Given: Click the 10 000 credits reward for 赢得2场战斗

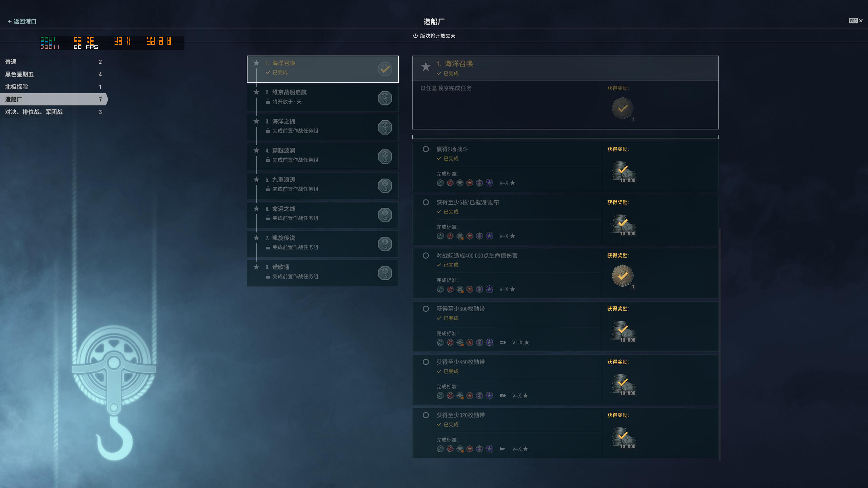Looking at the screenshot, I should [623, 171].
